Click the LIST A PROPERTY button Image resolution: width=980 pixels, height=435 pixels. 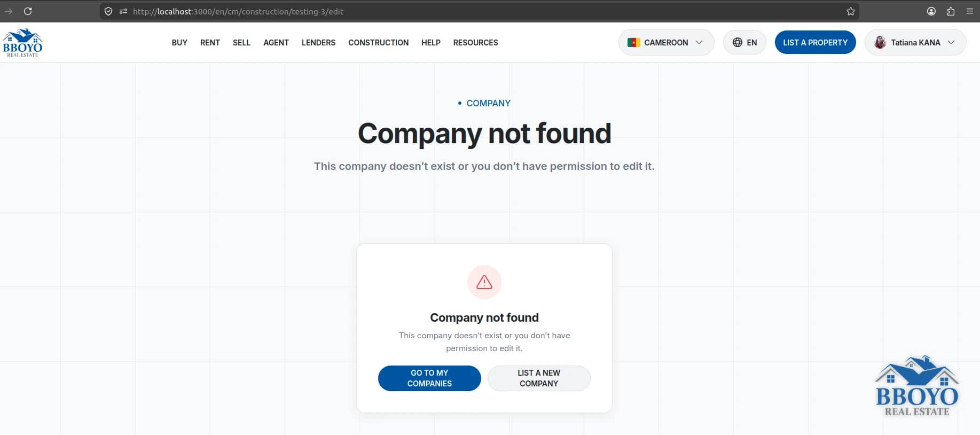(x=815, y=42)
